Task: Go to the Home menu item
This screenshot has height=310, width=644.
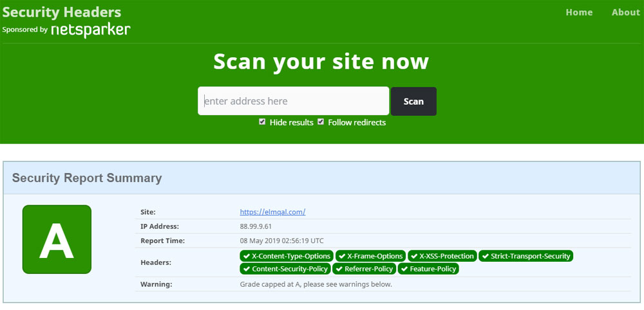Action: click(579, 12)
